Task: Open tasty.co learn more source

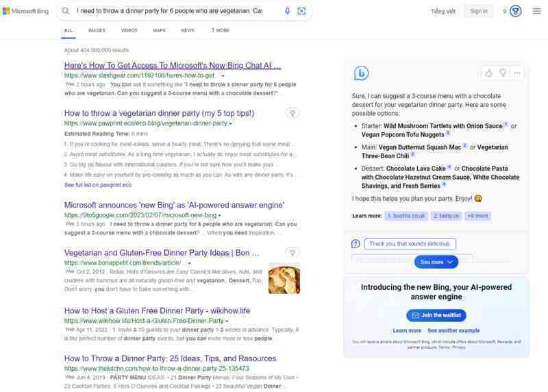Action: point(447,216)
